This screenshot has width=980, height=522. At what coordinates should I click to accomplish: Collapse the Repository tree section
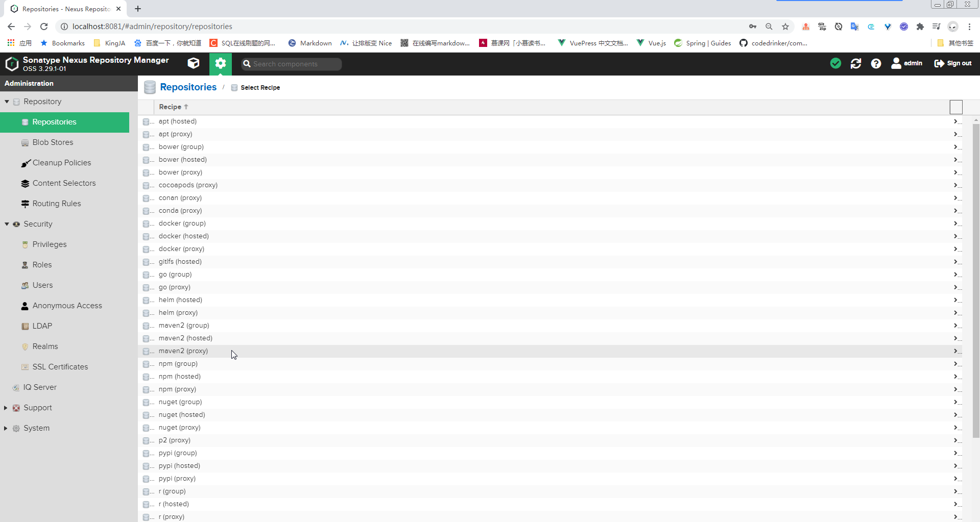pos(7,102)
